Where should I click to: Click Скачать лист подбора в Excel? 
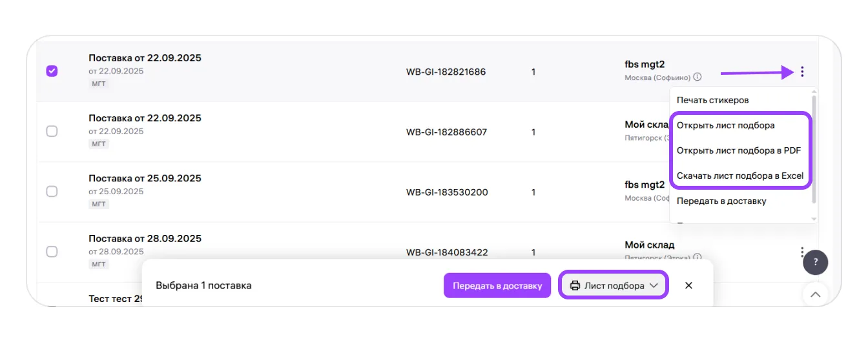(739, 176)
